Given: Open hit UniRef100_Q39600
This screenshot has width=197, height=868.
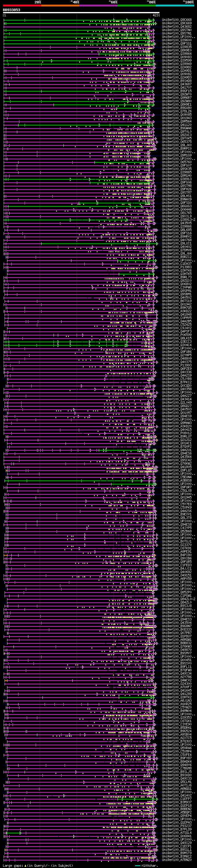Looking at the screenshot, I should (177, 40).
